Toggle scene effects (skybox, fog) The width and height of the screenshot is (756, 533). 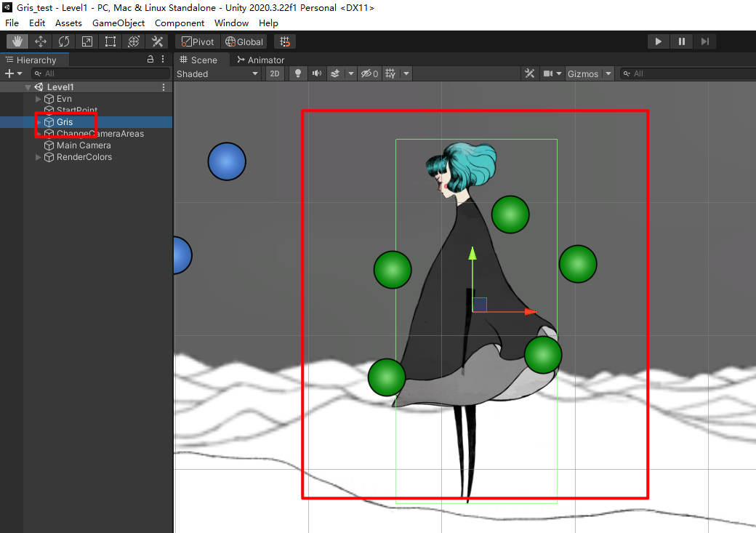click(335, 73)
